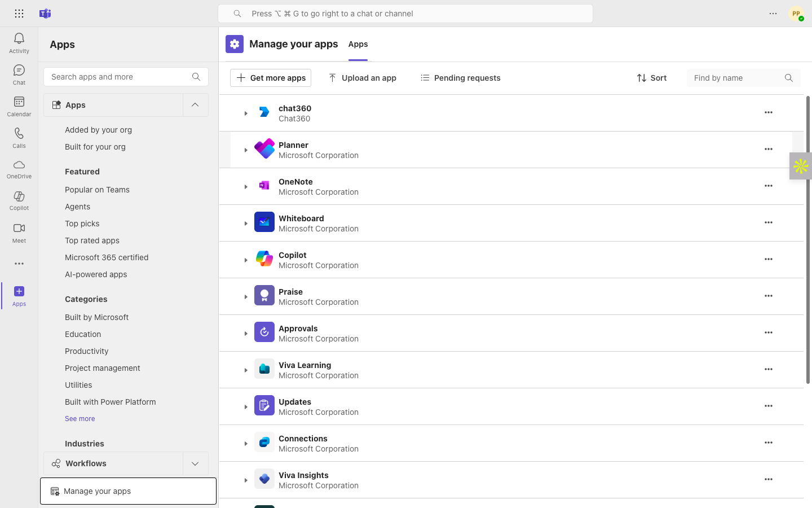This screenshot has height=508, width=812.
Task: Collapse the Apps section chevron
Action: click(x=195, y=105)
